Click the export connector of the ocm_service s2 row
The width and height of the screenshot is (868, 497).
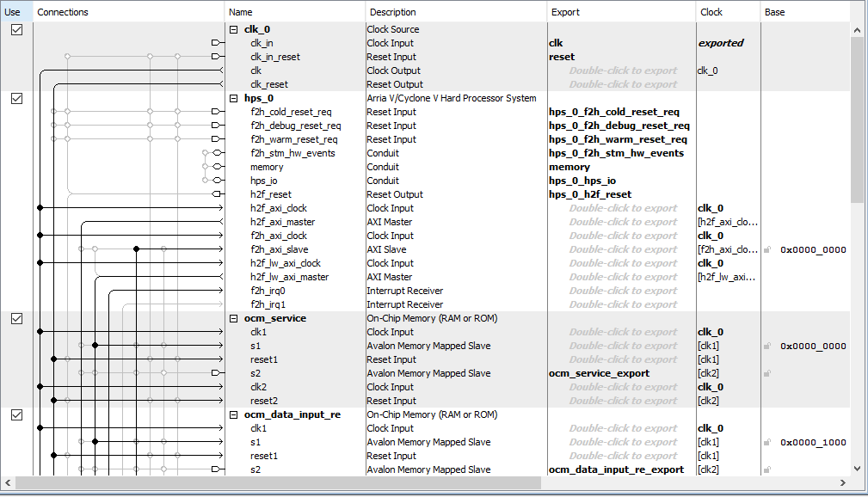[x=218, y=373]
